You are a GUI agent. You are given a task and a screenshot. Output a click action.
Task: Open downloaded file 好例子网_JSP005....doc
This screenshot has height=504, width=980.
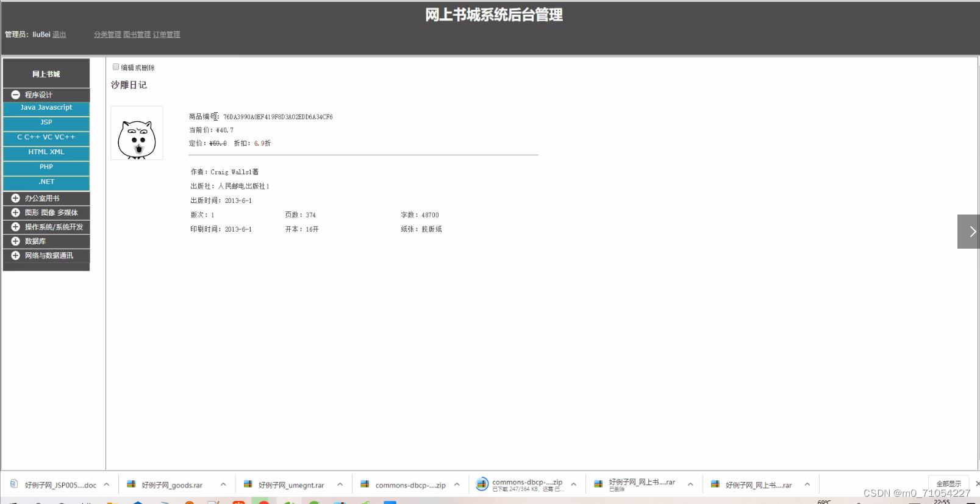coord(53,485)
